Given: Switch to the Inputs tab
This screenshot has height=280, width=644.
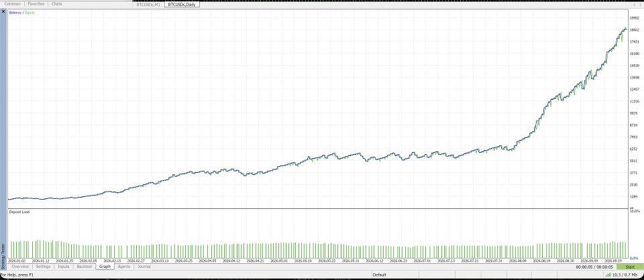Looking at the screenshot, I should (64, 267).
